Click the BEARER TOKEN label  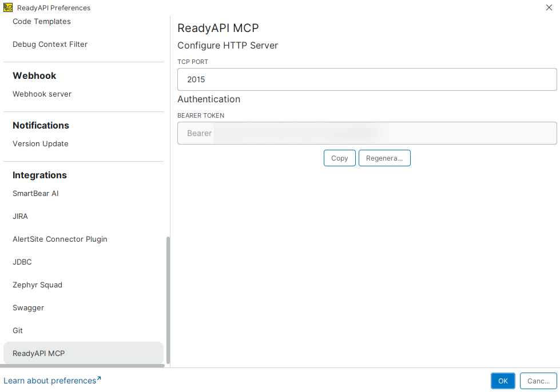pyautogui.click(x=201, y=115)
